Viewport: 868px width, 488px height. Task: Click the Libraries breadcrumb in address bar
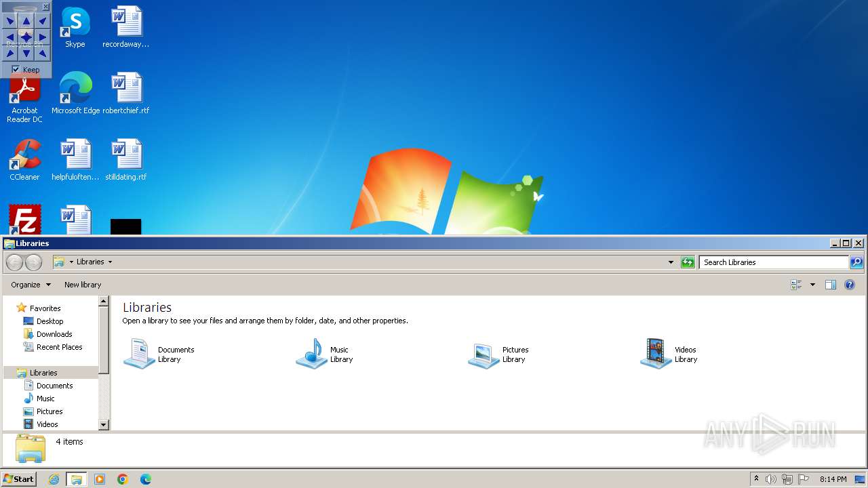90,262
